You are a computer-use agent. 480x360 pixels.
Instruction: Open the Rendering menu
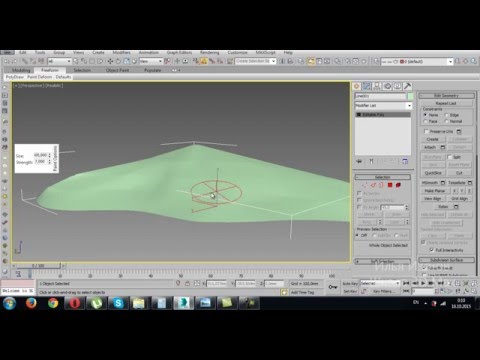[209, 53]
